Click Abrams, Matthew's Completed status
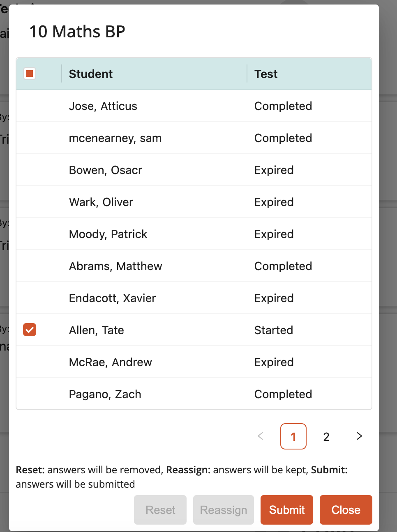Image resolution: width=397 pixels, height=532 pixels. point(283,266)
